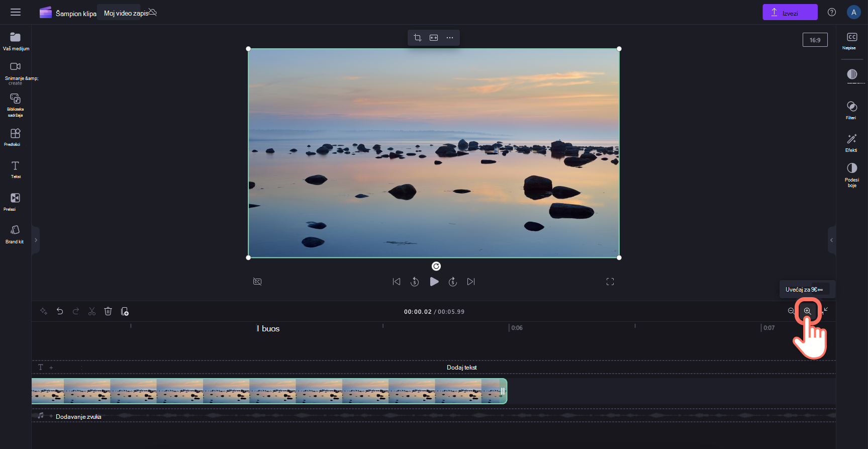Redo the last action
The width and height of the screenshot is (868, 449).
[76, 311]
